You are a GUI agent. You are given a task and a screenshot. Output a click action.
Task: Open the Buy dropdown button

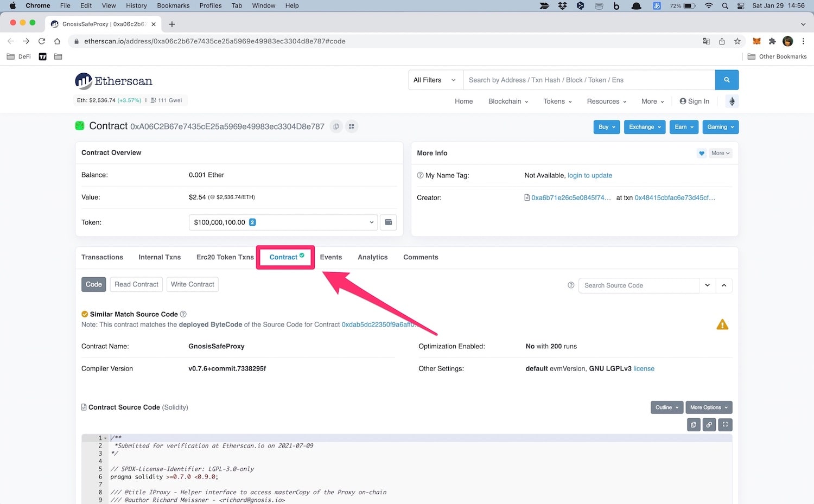pyautogui.click(x=607, y=127)
